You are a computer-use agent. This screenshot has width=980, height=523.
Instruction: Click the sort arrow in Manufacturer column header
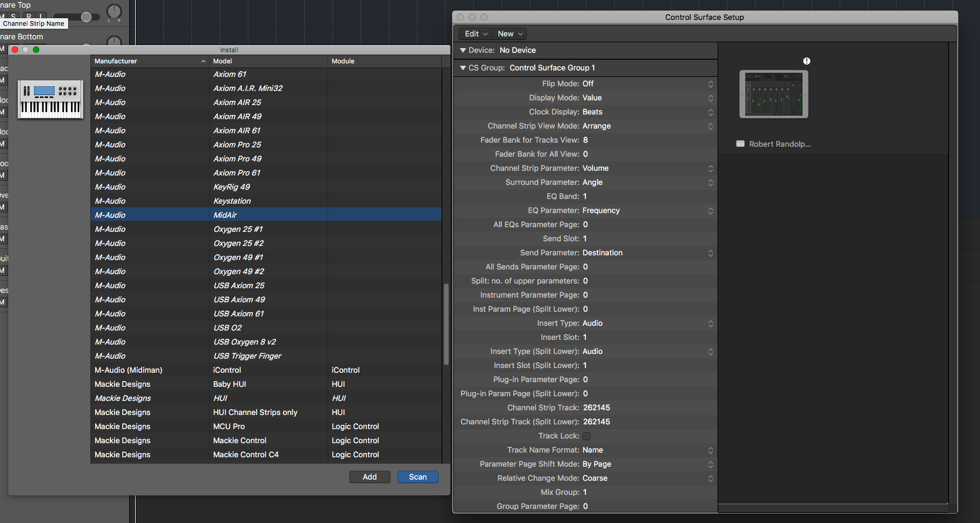(x=203, y=61)
